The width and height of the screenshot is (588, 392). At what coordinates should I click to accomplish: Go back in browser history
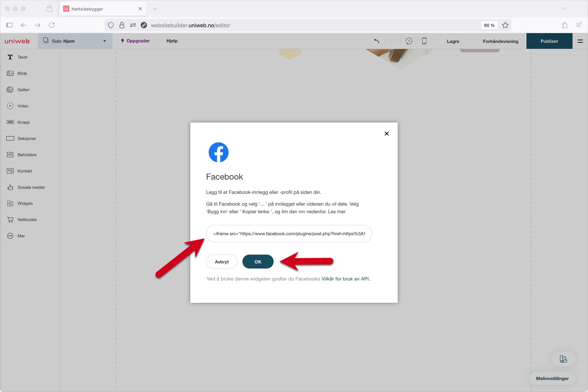24,25
